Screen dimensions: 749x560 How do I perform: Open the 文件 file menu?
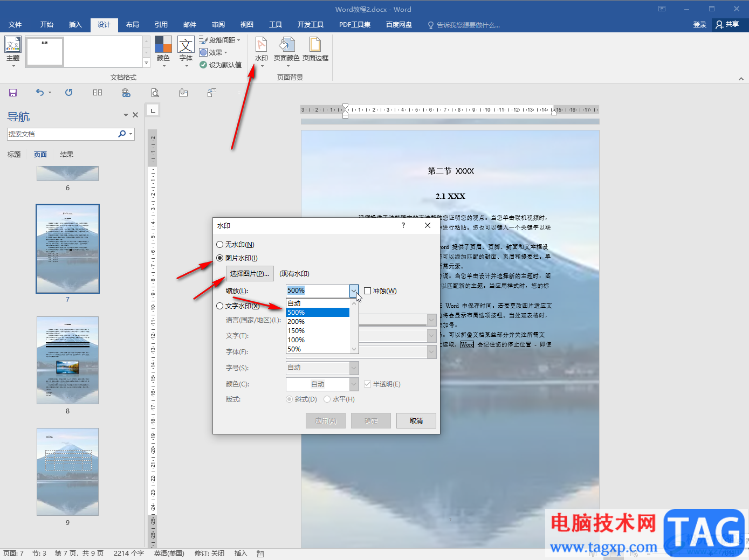[15, 25]
